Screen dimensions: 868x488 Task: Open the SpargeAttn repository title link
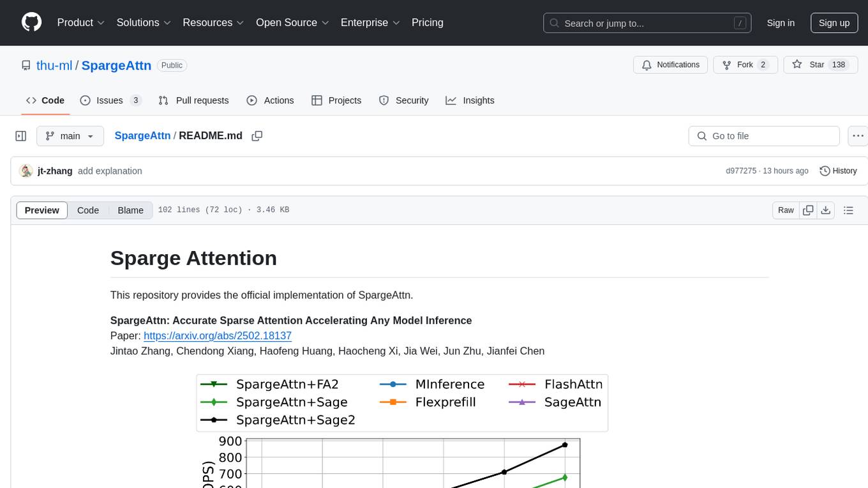coord(116,65)
